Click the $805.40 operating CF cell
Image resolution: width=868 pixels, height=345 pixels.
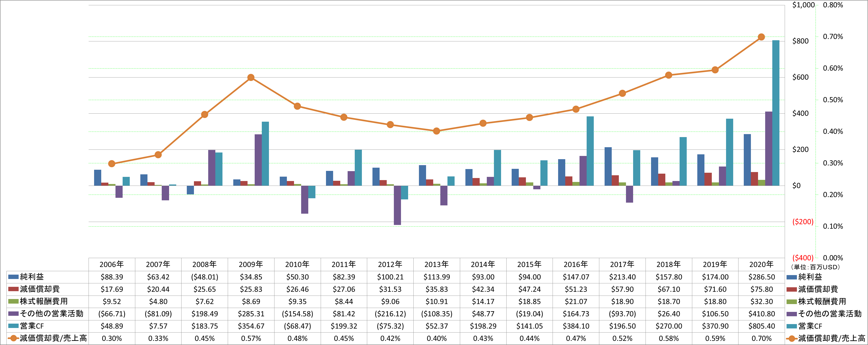pos(761,326)
